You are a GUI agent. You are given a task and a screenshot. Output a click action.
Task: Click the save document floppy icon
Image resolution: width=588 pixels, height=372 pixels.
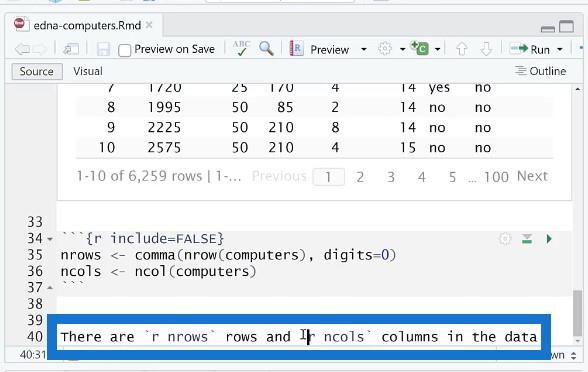(x=103, y=50)
